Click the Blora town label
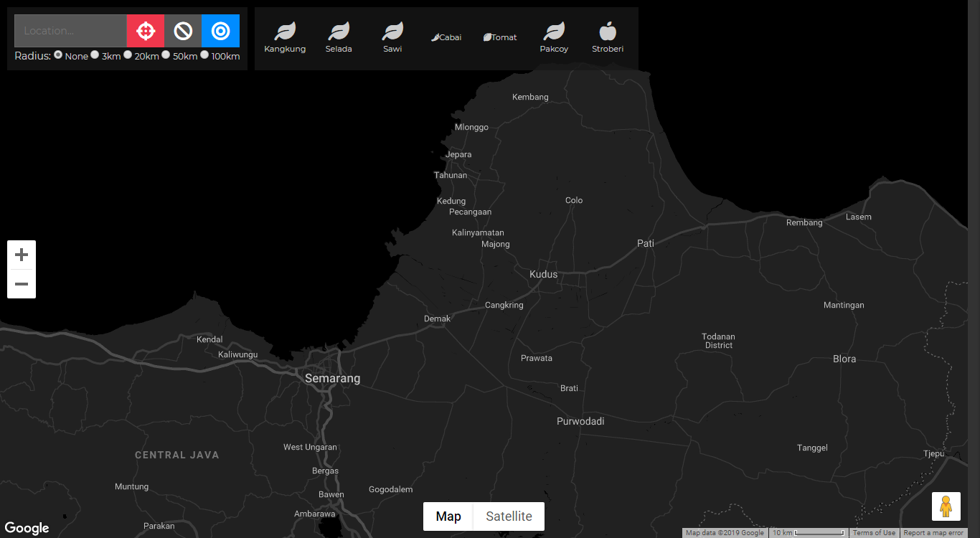 [x=844, y=359]
